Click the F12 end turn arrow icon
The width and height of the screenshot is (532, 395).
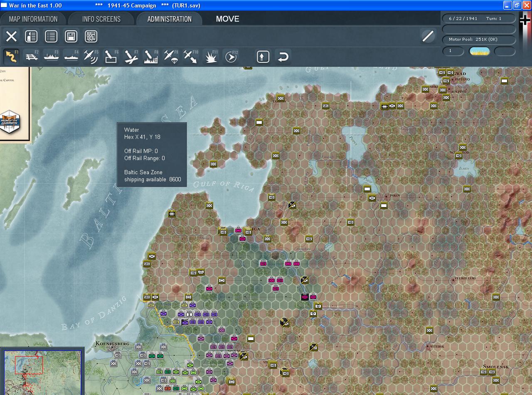pyautogui.click(x=231, y=57)
